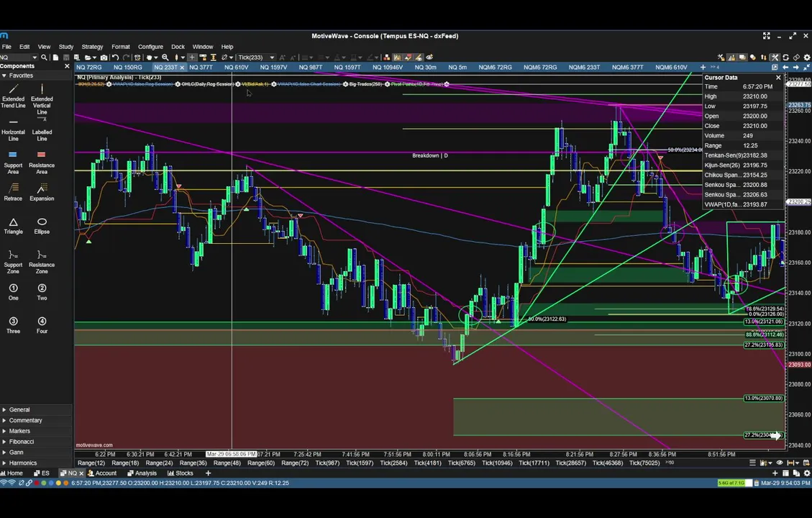Open the Study menu
This screenshot has height=518, width=812.
click(65, 47)
